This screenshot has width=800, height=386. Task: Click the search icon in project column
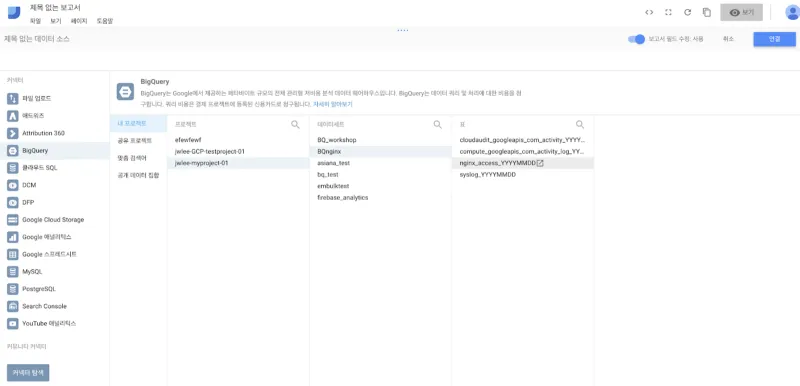pos(295,124)
